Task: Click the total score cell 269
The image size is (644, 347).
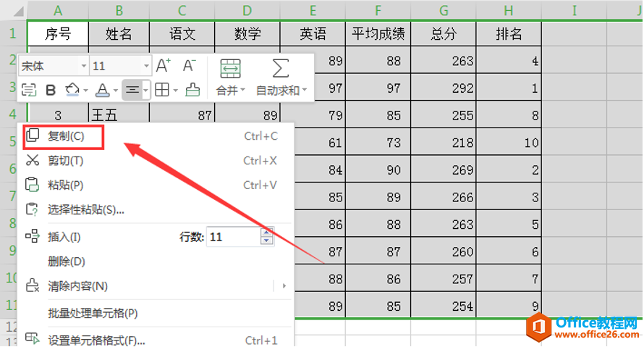Action: (444, 170)
